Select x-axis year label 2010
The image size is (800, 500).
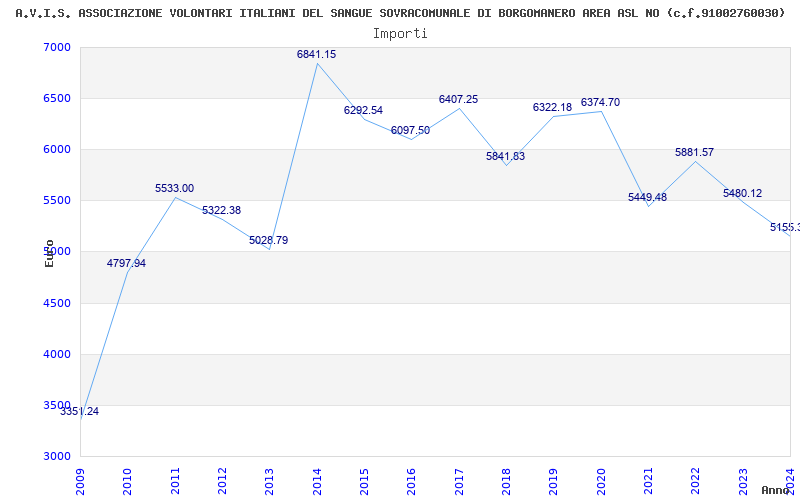(x=128, y=482)
